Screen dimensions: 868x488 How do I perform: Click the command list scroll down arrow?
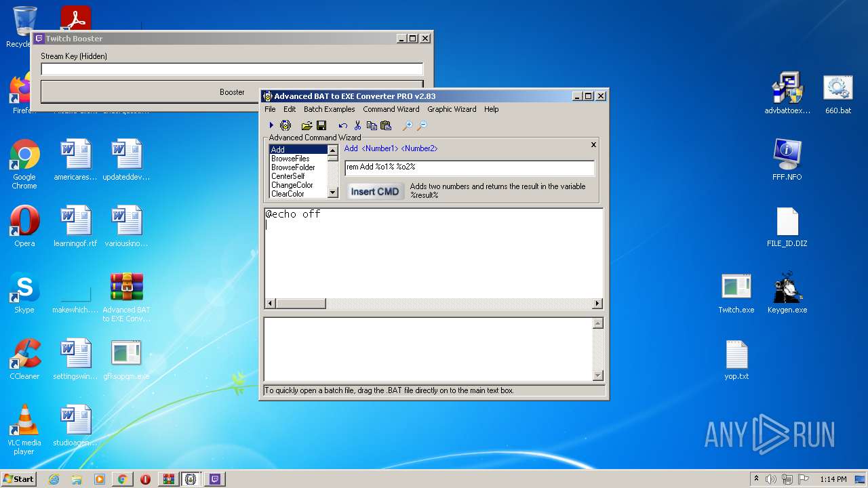[332, 192]
